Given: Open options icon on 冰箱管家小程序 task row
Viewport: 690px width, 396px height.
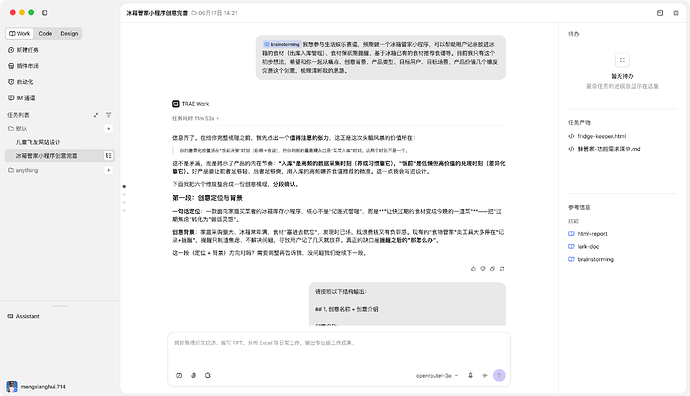Looking at the screenshot, I should (108, 156).
